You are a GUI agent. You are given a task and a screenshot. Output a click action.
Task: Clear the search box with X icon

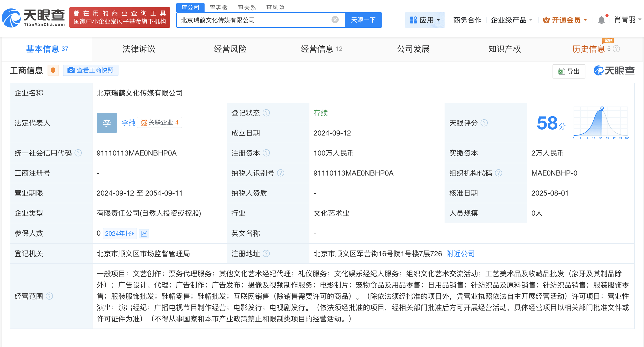(x=335, y=20)
